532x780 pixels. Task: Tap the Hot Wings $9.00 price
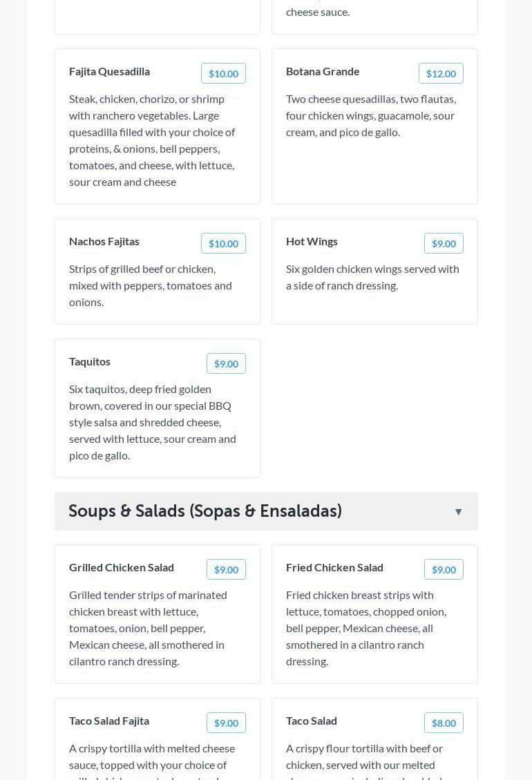tap(444, 244)
